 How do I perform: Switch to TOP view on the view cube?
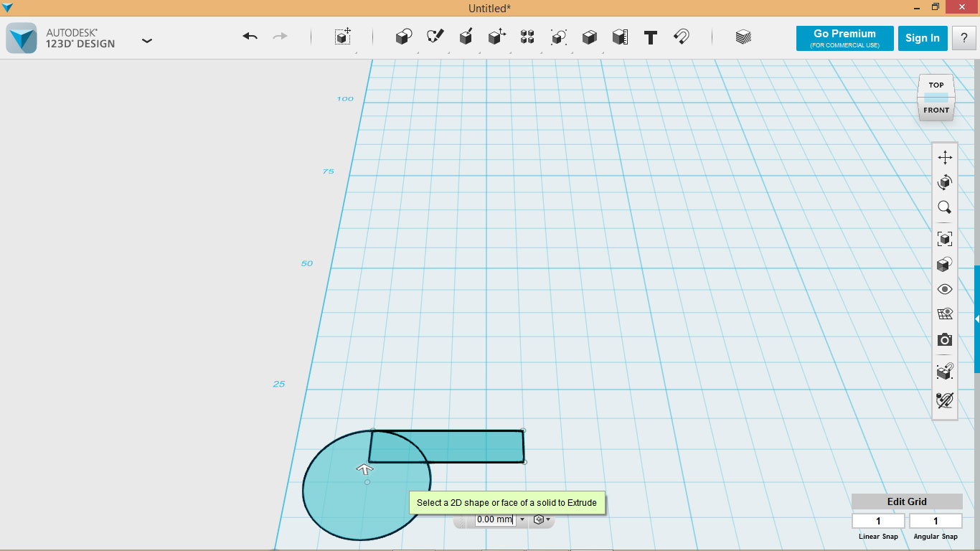[x=936, y=85]
